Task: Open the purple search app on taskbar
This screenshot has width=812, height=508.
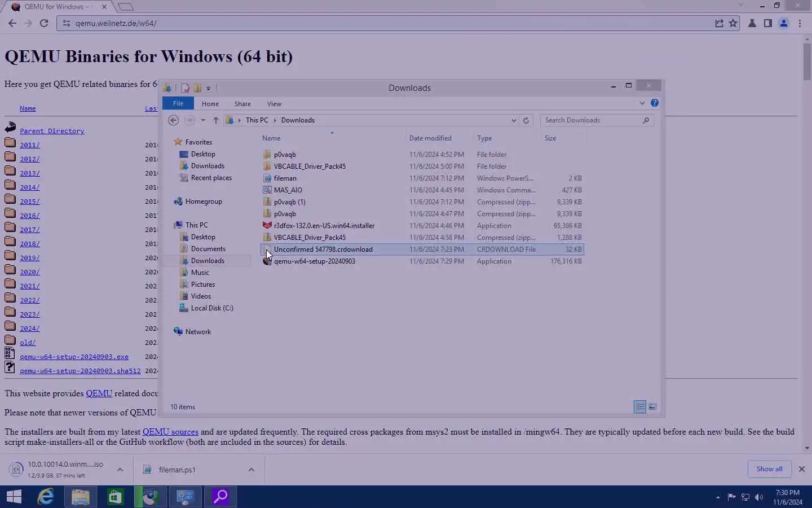Action: [x=220, y=497]
